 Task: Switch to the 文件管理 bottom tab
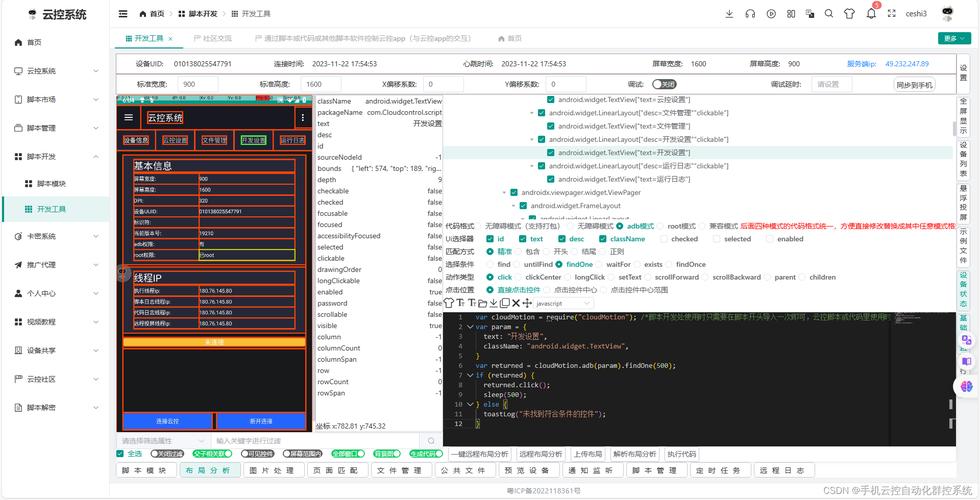(x=400, y=470)
